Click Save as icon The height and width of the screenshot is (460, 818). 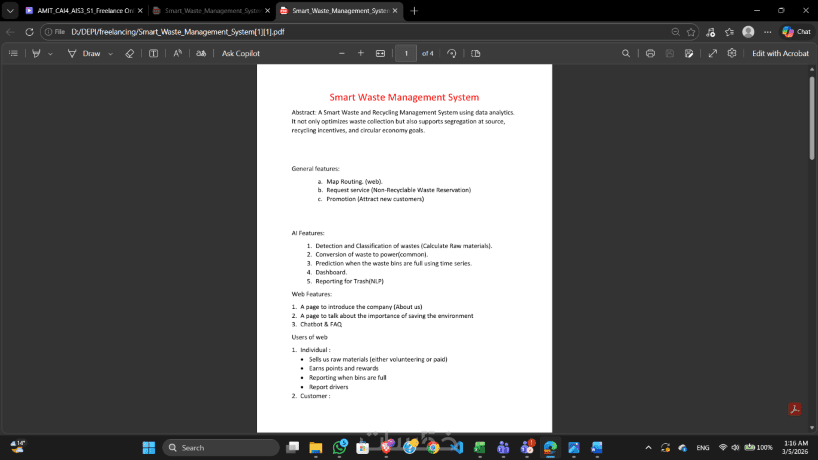click(689, 53)
